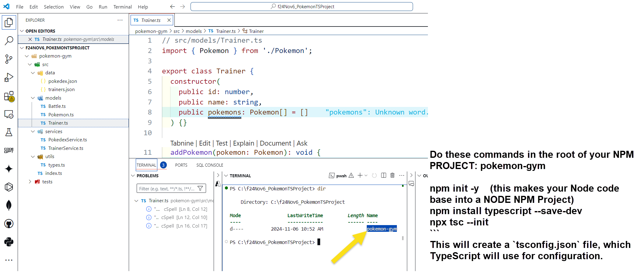Expand the tests folder
The width and height of the screenshot is (644, 272).
click(x=30, y=182)
